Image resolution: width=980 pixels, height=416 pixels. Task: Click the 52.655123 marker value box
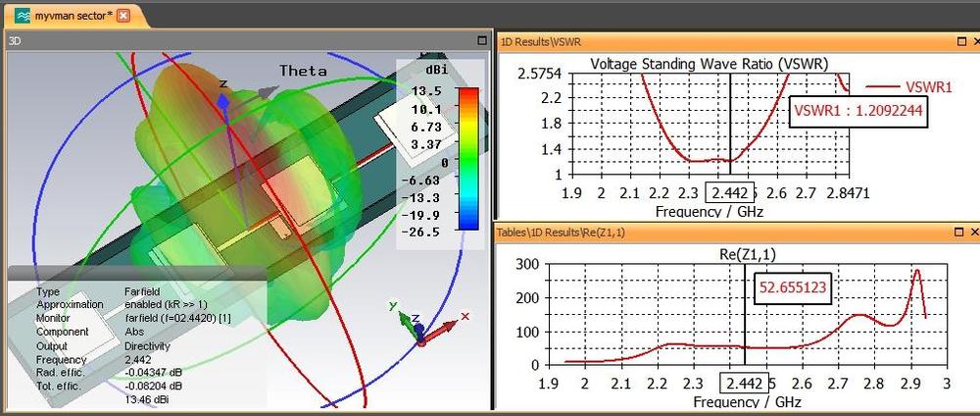(793, 287)
